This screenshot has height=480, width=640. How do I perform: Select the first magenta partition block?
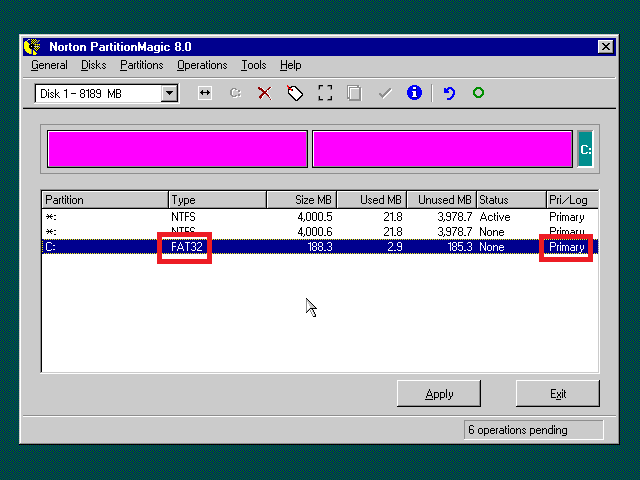[177, 149]
